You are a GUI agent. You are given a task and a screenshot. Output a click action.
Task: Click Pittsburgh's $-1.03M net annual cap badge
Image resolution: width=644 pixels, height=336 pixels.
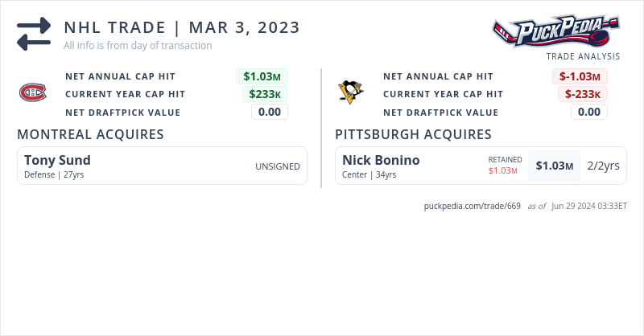(x=580, y=76)
